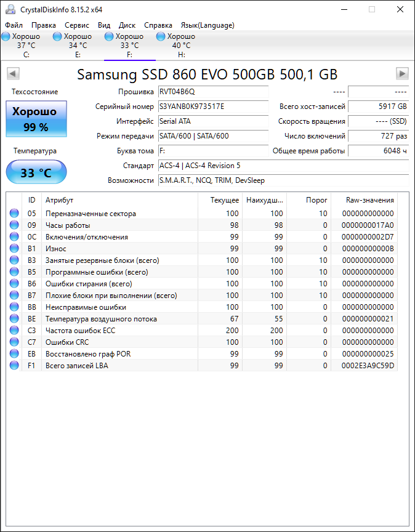
Task: Click status orb of Всего записей LBA
Action: click(14, 365)
